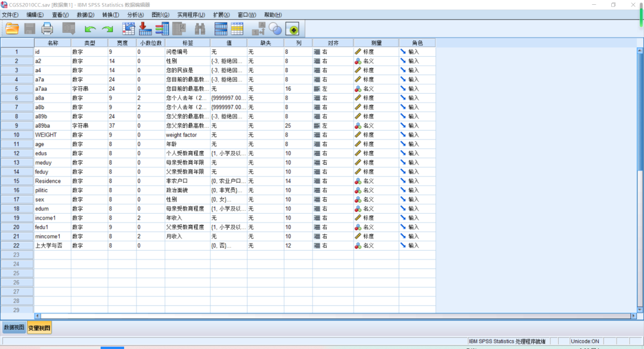Click the Open data file folder icon

coord(13,29)
